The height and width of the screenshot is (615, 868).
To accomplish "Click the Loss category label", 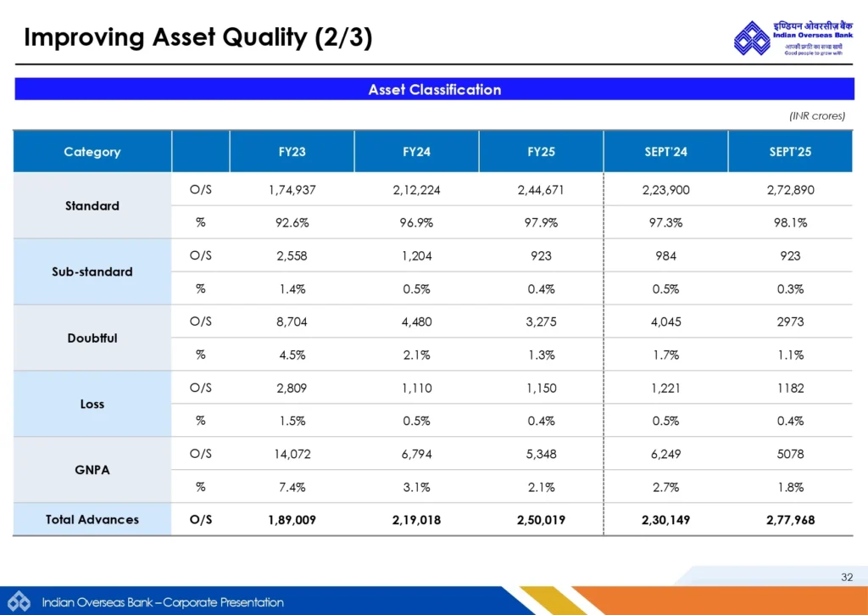I will 92,405.
